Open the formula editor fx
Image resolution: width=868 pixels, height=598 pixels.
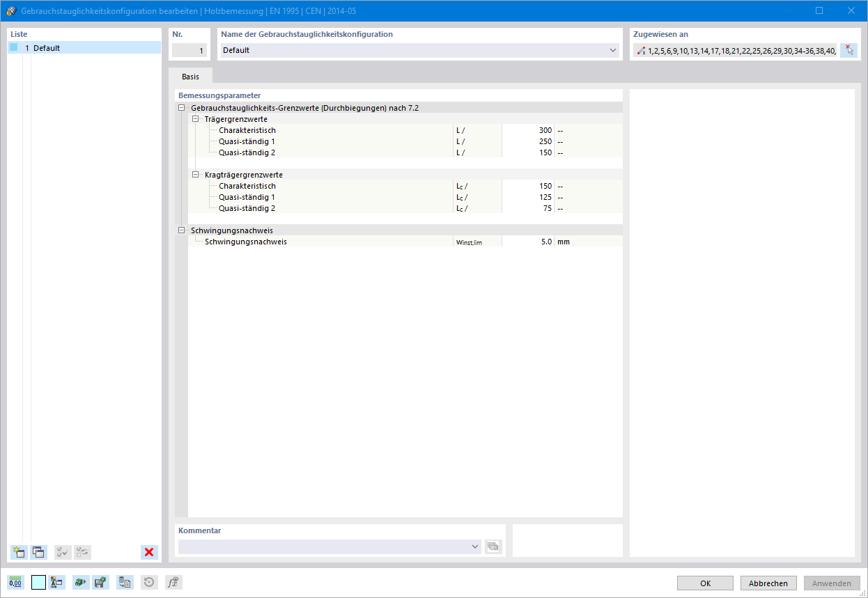click(x=173, y=582)
